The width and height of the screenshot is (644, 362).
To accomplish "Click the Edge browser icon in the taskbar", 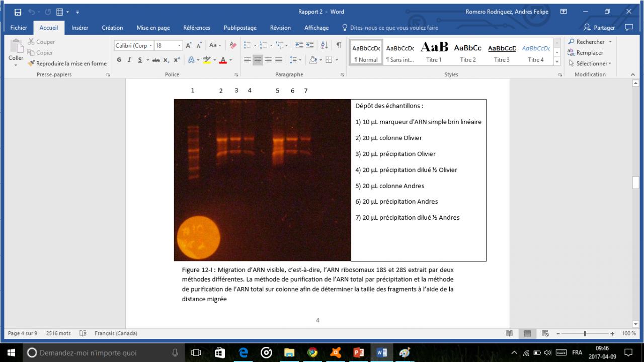I will pos(244,352).
